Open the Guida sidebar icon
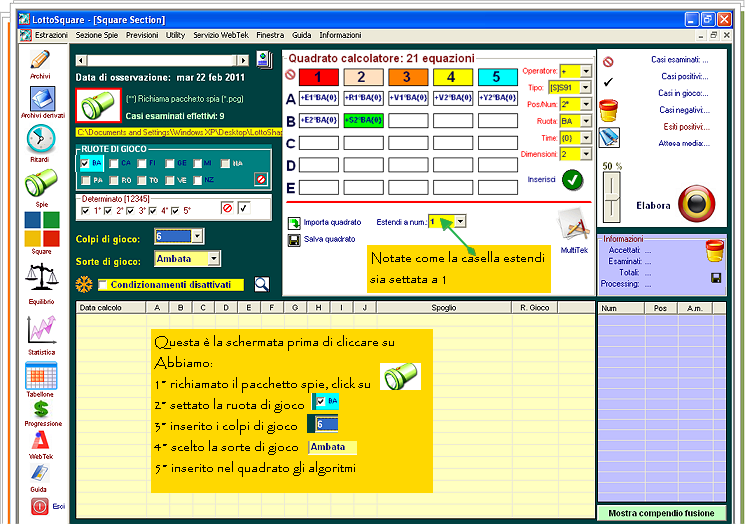 39,473
